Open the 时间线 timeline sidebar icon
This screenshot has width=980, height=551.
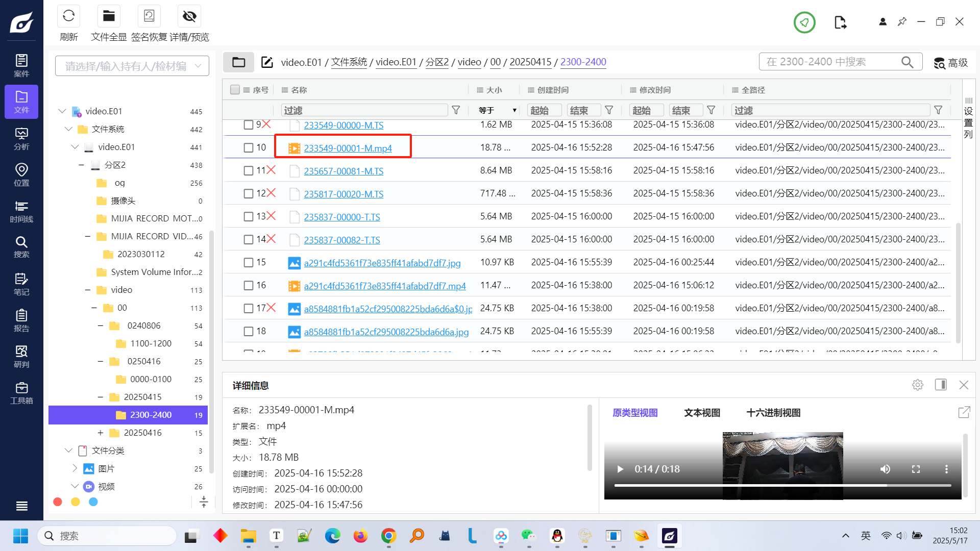(21, 211)
